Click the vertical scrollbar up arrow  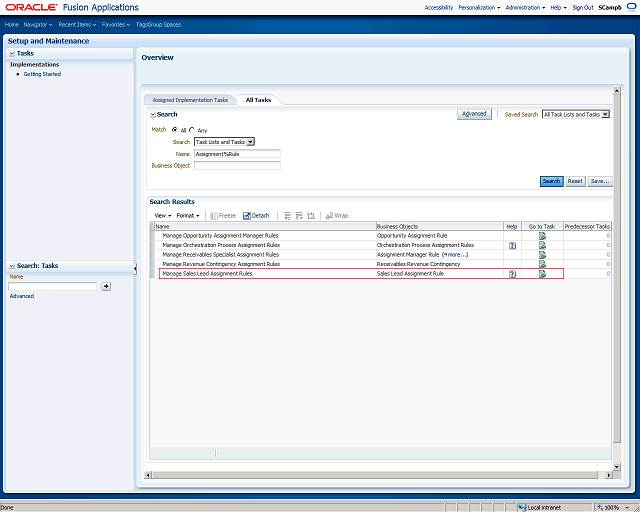tap(617, 90)
